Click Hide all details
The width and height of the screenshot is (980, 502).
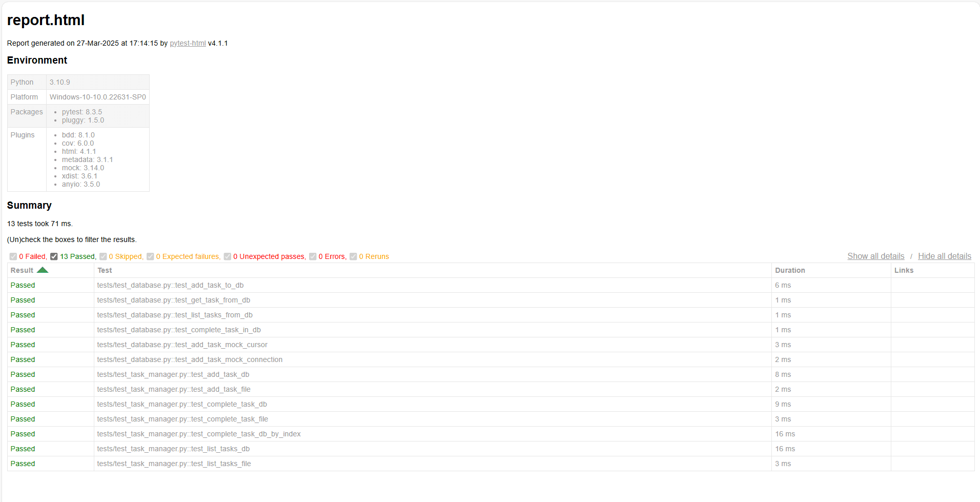point(944,256)
